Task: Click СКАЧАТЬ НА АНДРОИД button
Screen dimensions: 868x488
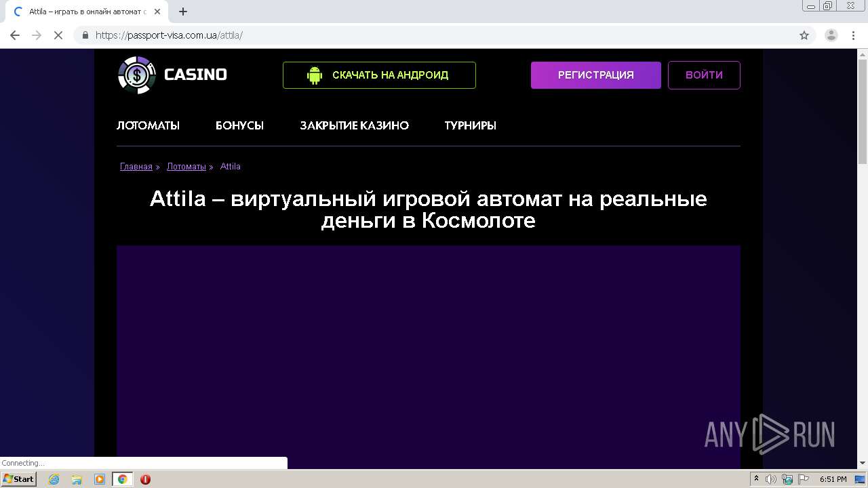Action: pyautogui.click(x=379, y=75)
